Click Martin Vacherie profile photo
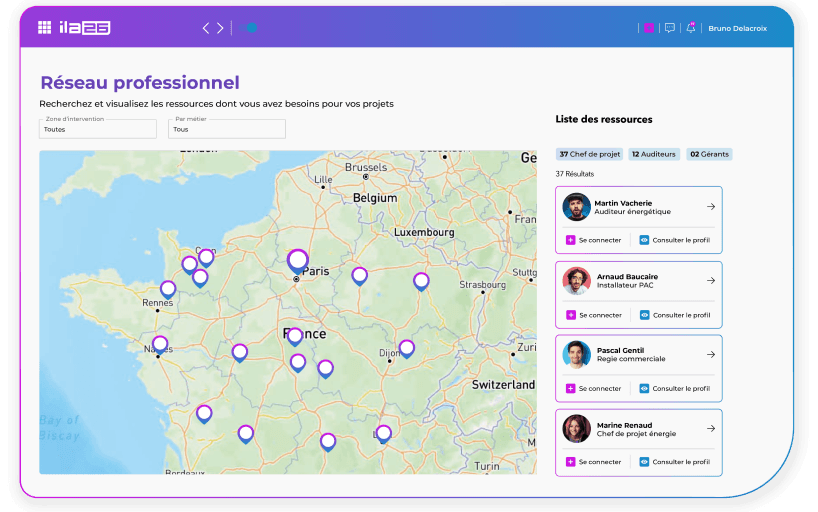The height and width of the screenshot is (512, 818). (x=576, y=207)
